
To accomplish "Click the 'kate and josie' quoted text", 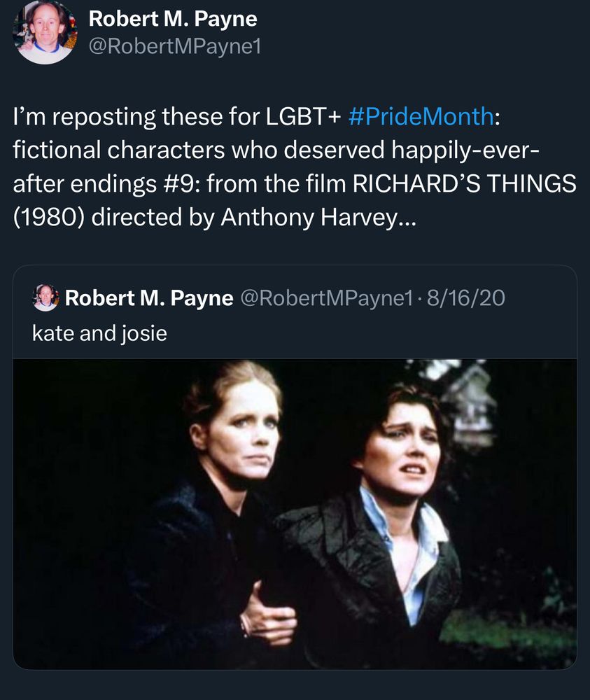I will click(x=99, y=333).
